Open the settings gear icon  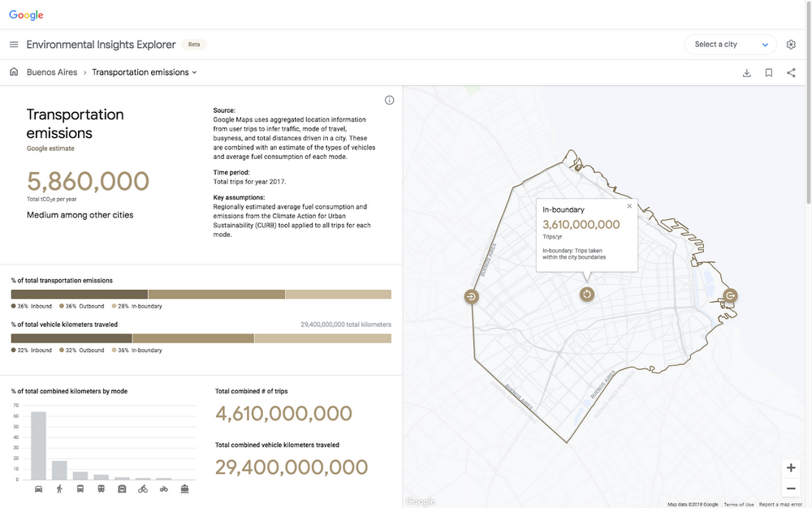[x=791, y=45]
